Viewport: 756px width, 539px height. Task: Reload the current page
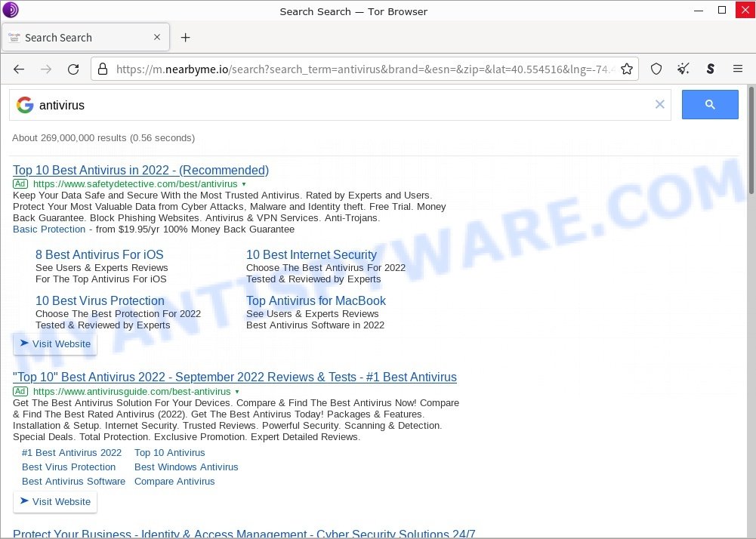(73, 69)
